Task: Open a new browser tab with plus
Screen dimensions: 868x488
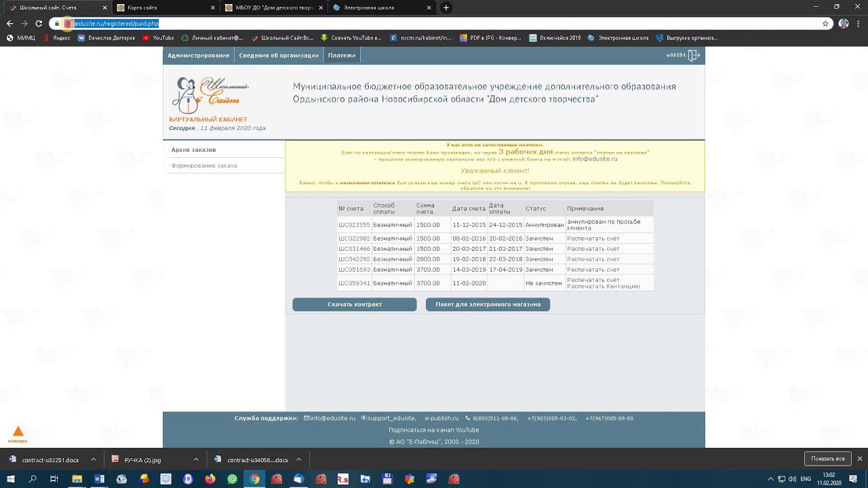Action: coord(446,7)
